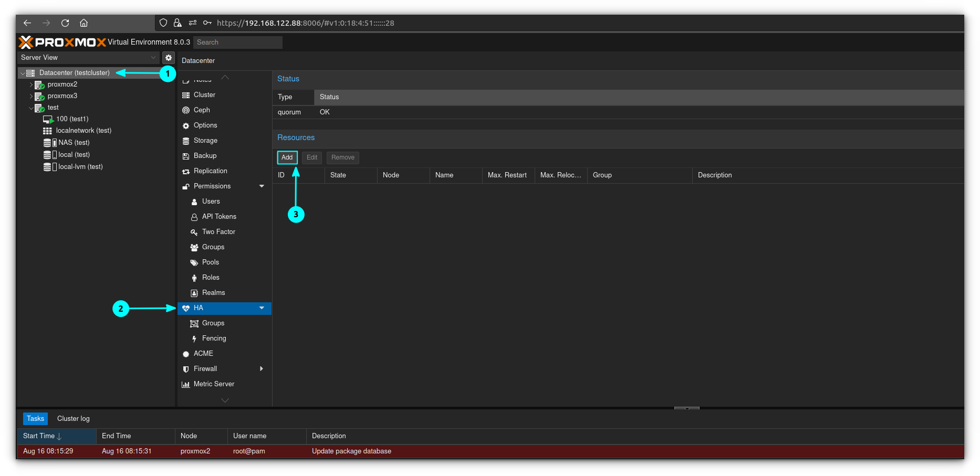Screen dimensions: 980x476
Task: Click the Proxmox logo
Action: tap(62, 42)
